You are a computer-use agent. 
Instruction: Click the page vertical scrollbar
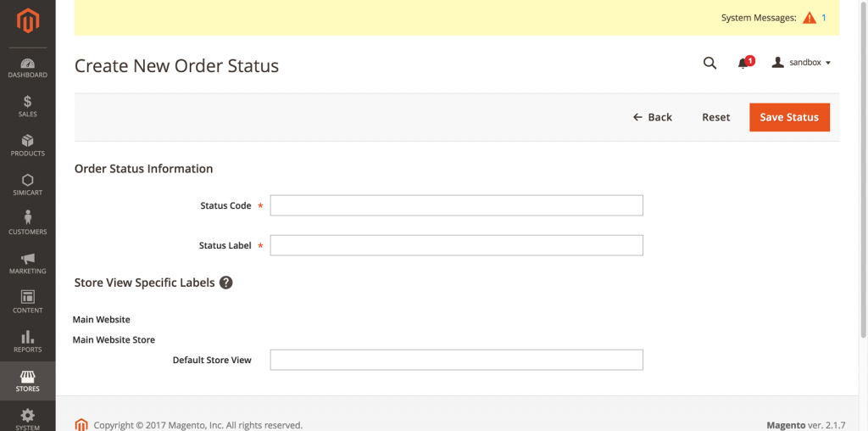[x=864, y=168]
